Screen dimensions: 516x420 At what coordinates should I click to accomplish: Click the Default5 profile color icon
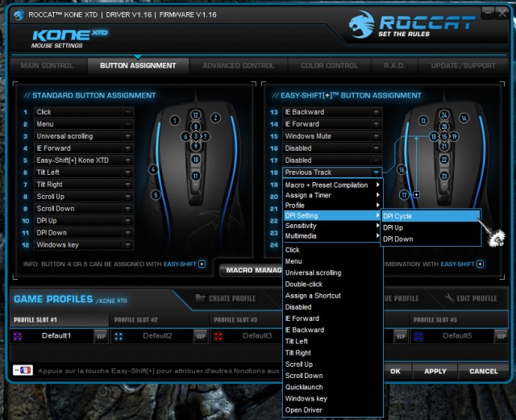[418, 336]
